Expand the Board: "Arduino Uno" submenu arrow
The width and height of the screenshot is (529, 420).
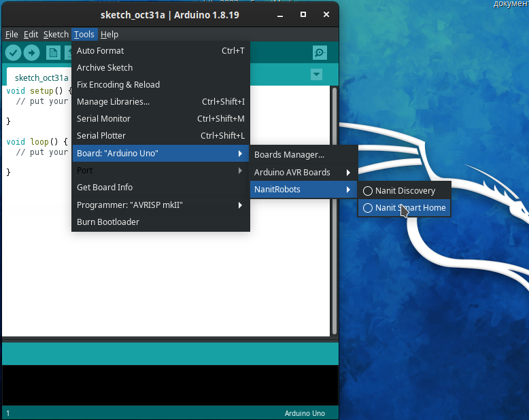[x=240, y=154]
